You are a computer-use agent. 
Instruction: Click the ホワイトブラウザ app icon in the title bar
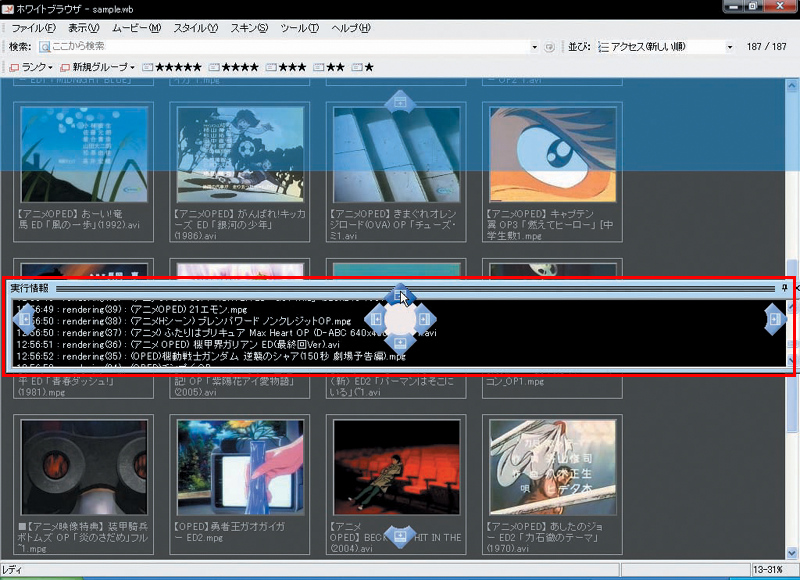click(x=7, y=9)
